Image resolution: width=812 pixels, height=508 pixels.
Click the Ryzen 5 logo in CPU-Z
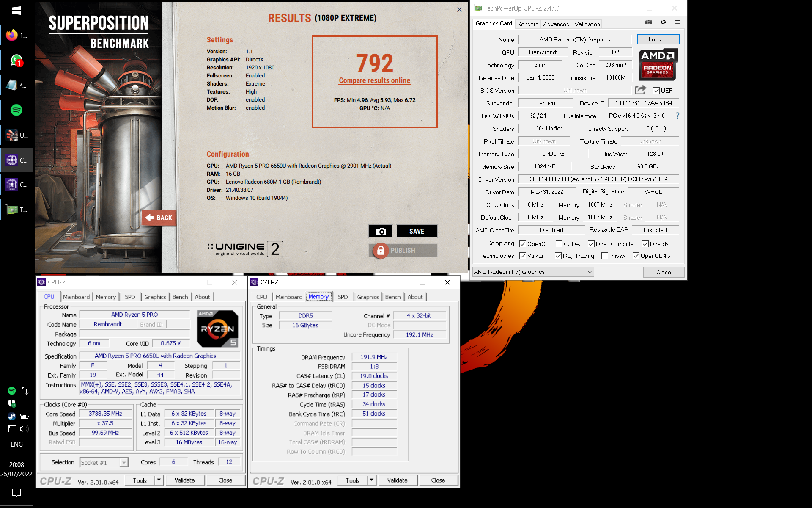tap(217, 329)
